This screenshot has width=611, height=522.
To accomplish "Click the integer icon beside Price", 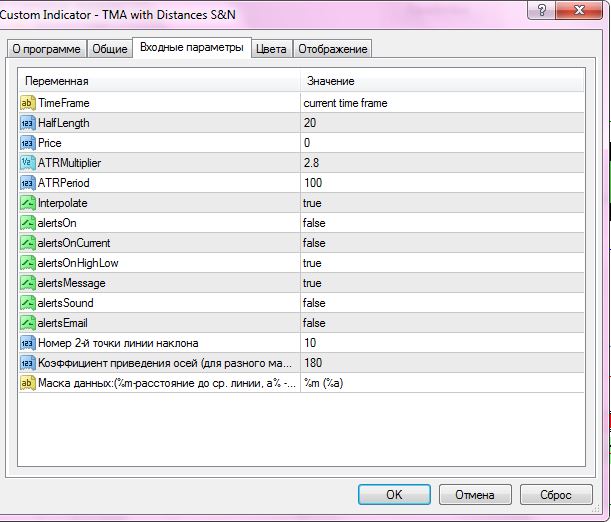I will 27,143.
